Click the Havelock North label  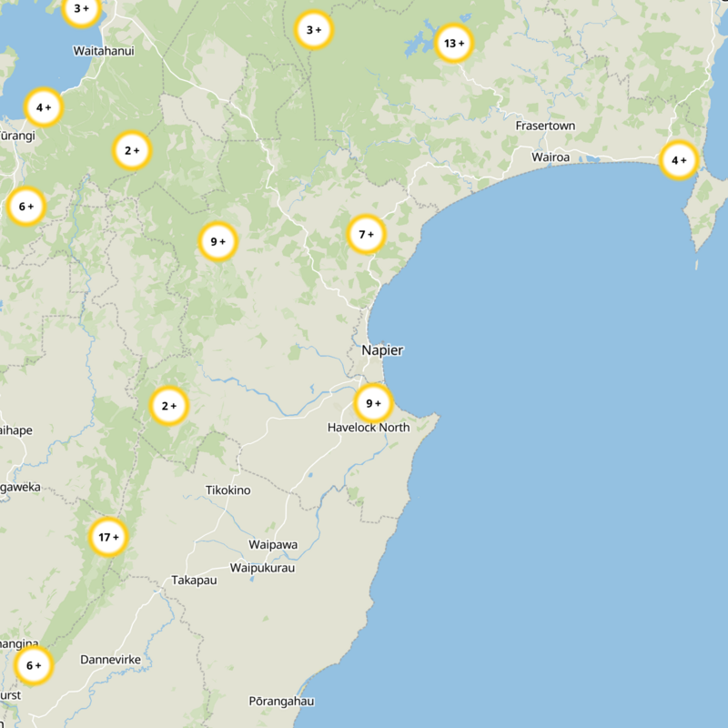(369, 427)
